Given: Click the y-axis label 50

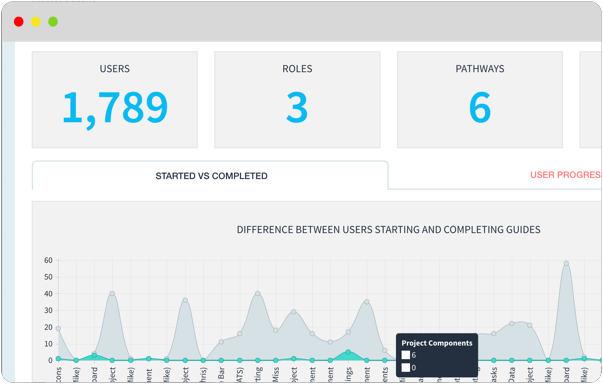Looking at the screenshot, I should [x=48, y=277].
